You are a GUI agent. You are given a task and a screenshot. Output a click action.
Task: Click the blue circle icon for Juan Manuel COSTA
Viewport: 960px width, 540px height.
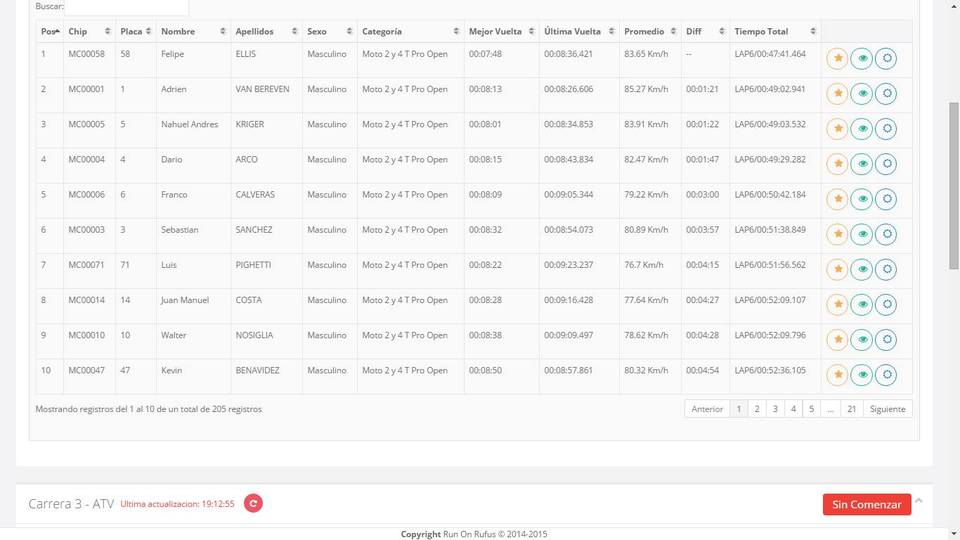[886, 304]
